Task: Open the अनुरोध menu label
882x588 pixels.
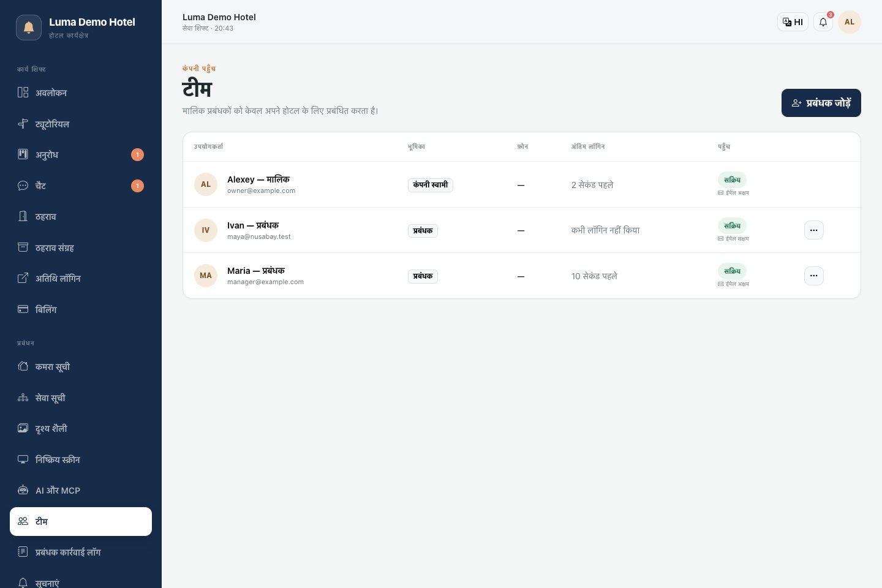Action: pyautogui.click(x=47, y=155)
